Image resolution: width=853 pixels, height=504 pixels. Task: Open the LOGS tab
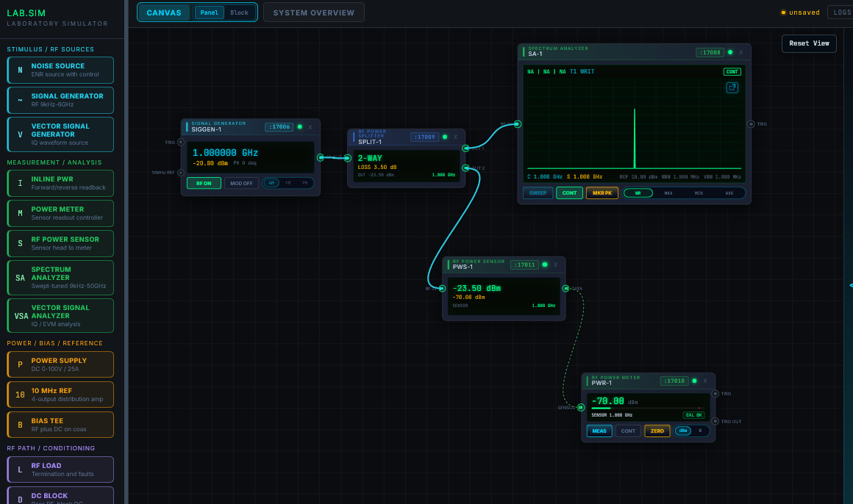pyautogui.click(x=841, y=12)
